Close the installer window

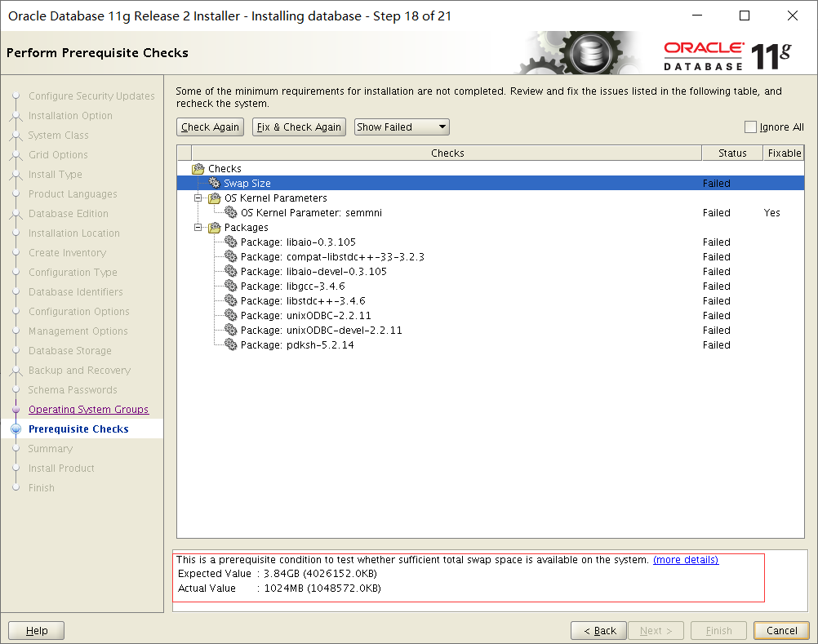tap(793, 16)
